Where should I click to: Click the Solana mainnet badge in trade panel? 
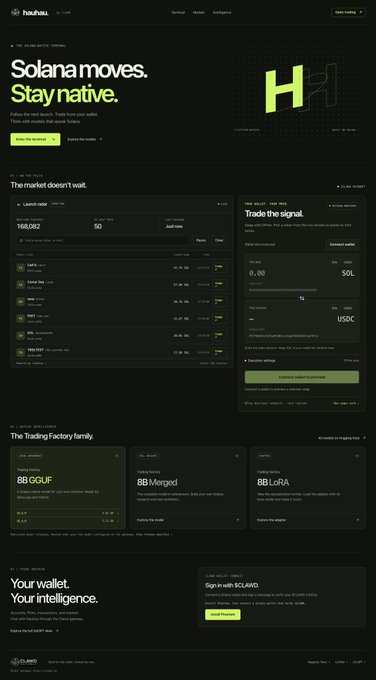tap(342, 206)
